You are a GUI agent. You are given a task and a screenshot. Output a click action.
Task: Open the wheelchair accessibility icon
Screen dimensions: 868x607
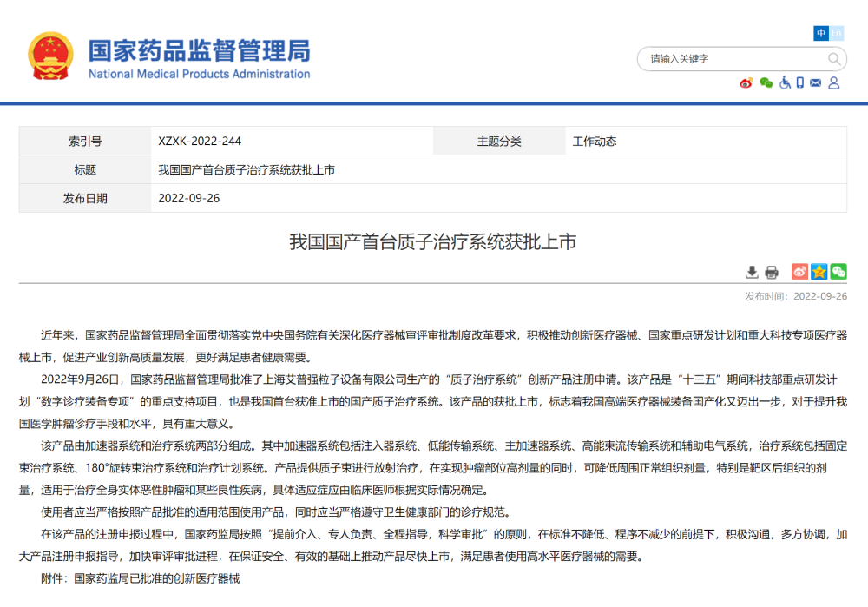(x=785, y=83)
